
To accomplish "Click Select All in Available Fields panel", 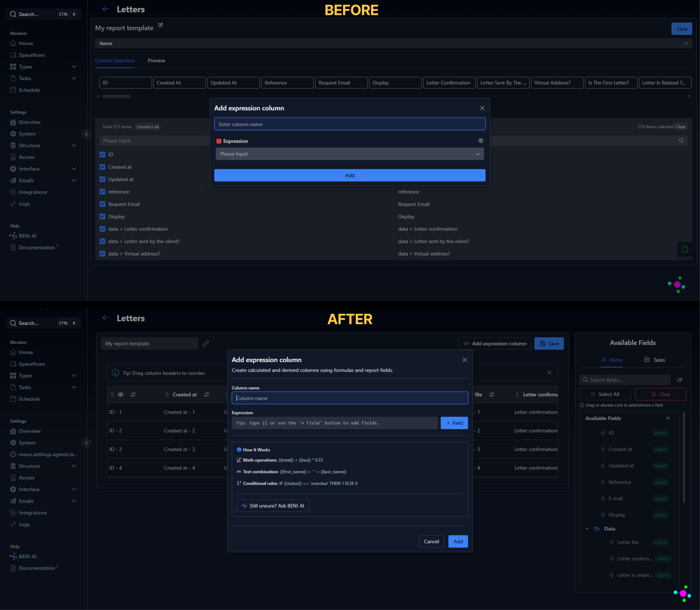I will (605, 394).
